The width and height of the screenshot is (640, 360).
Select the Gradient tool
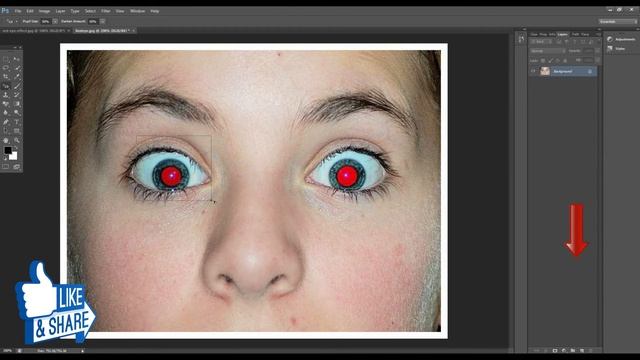tap(17, 104)
